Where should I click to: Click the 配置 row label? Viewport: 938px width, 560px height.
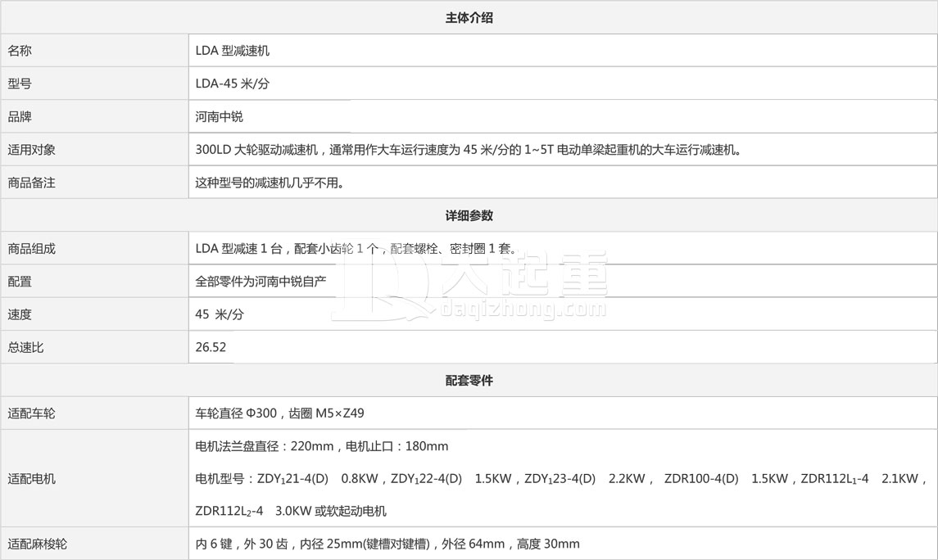click(x=20, y=282)
